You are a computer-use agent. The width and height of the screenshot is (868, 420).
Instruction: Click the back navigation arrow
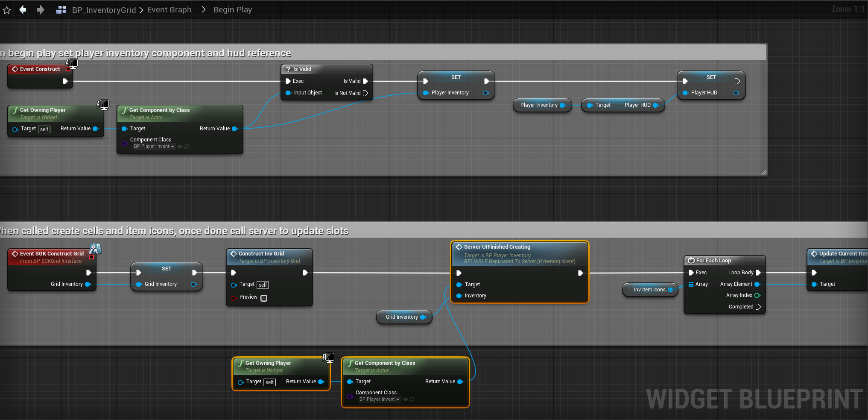[x=23, y=9]
